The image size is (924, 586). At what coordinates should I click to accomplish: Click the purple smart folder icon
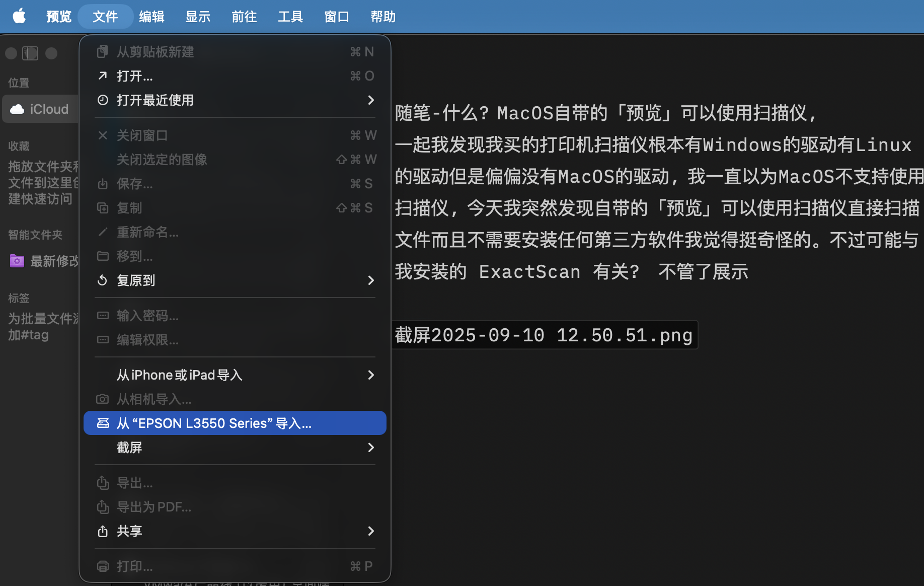coord(17,261)
